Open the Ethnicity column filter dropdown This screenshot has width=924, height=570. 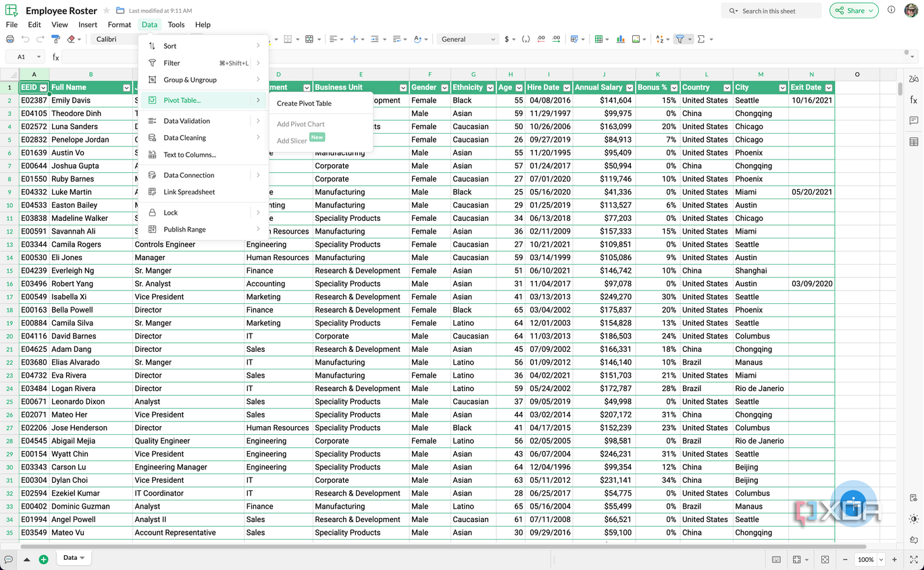tap(490, 88)
